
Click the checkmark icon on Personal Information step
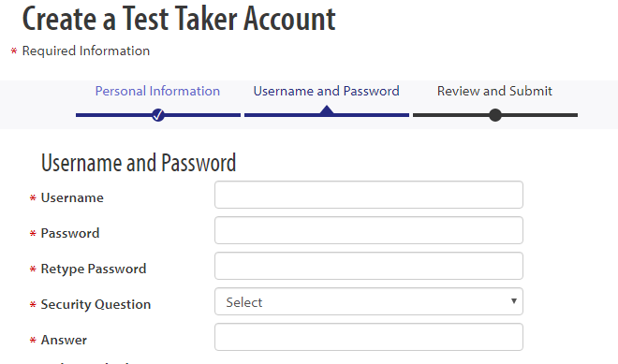158,115
